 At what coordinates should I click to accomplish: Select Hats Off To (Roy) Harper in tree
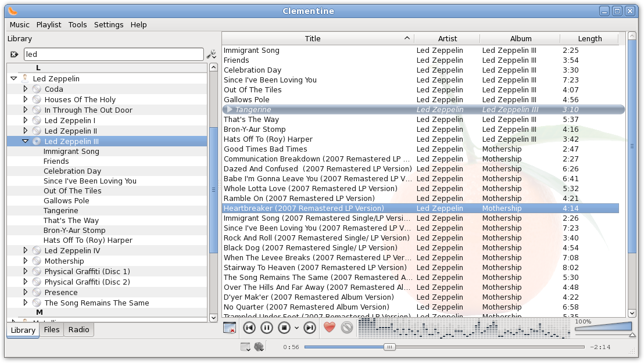(x=88, y=240)
